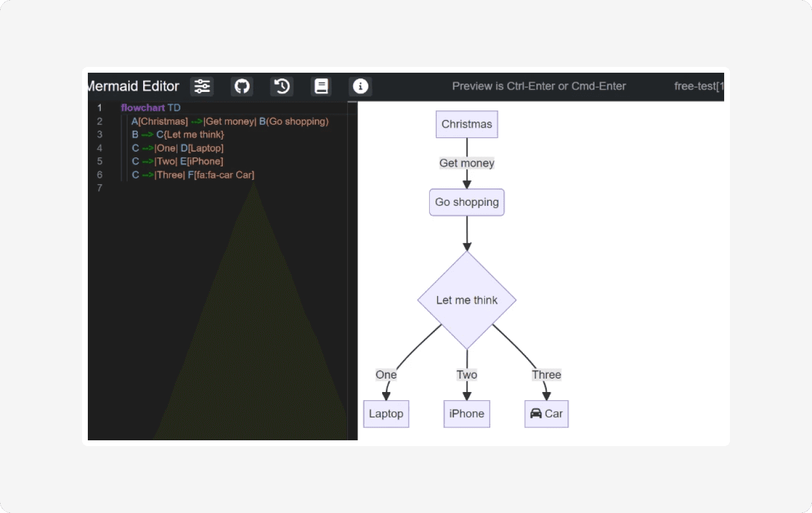Open the history clock icon
Image resolution: width=812 pixels, height=513 pixels.
(282, 86)
